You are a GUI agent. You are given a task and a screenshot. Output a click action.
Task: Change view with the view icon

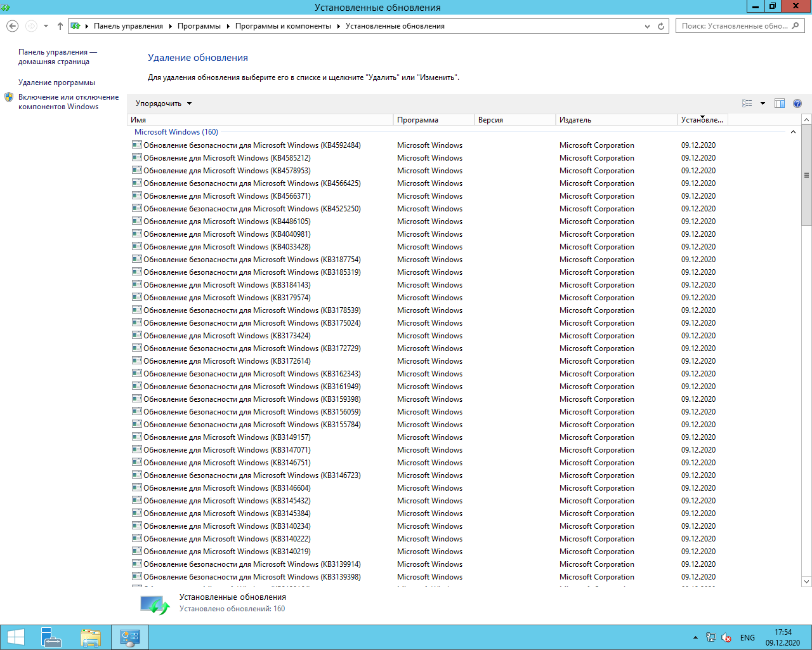click(747, 103)
